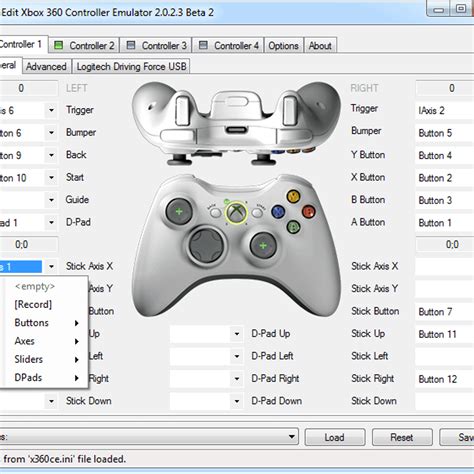Click the empty right Stick Axis Y field
The width and height of the screenshot is (474, 474).
[x=445, y=289]
